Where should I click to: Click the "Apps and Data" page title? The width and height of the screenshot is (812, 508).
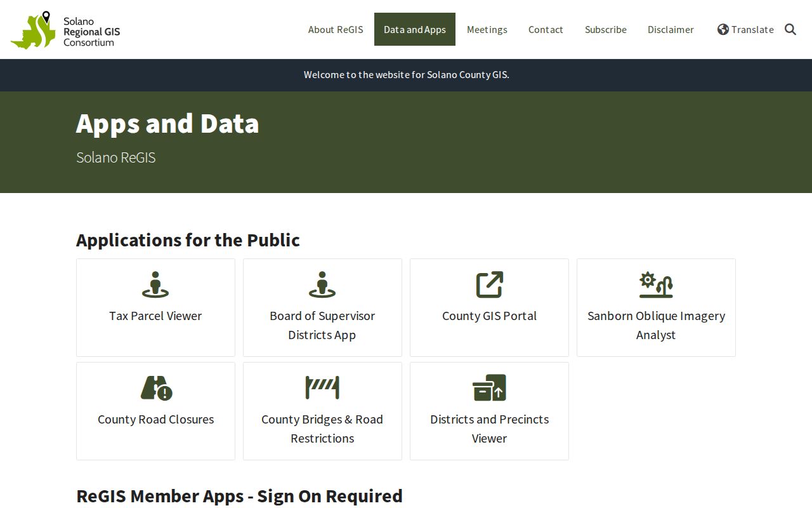(x=167, y=123)
